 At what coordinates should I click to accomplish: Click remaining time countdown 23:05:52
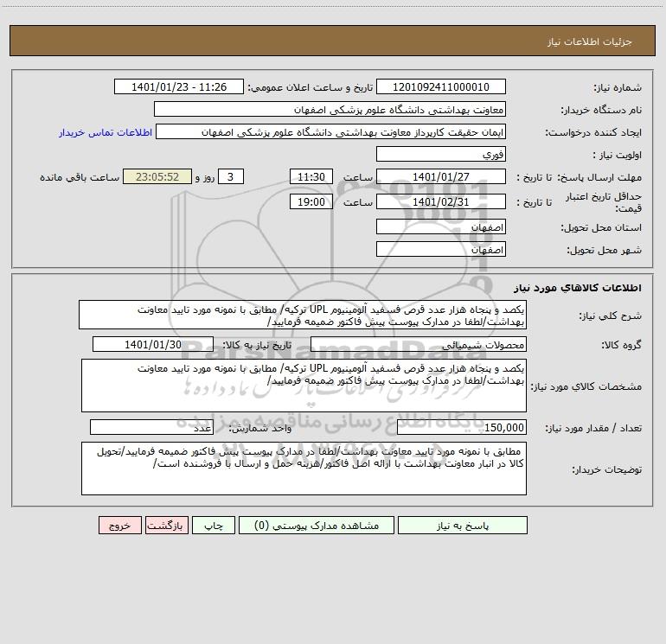tap(157, 176)
